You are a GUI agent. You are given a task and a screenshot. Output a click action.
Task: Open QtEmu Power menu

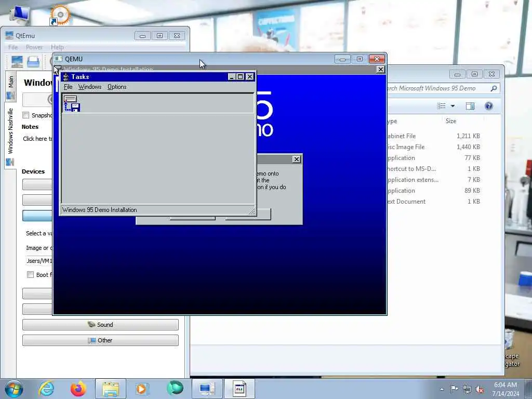[34, 47]
